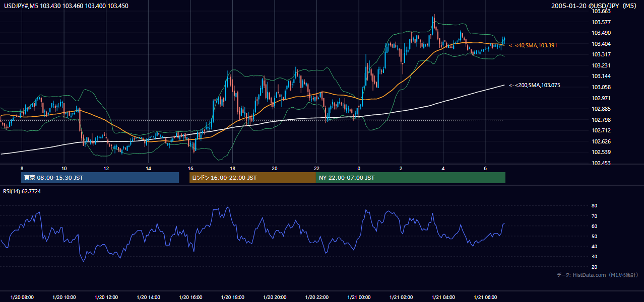644x302 pixels.
Task: Click price axis value 102.712
Action: (x=601, y=130)
